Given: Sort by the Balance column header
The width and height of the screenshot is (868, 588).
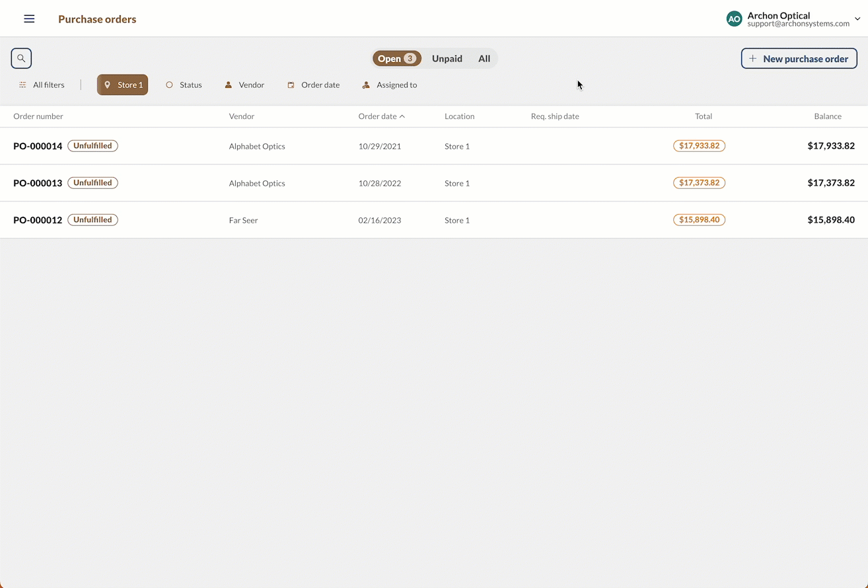Looking at the screenshot, I should click(827, 116).
